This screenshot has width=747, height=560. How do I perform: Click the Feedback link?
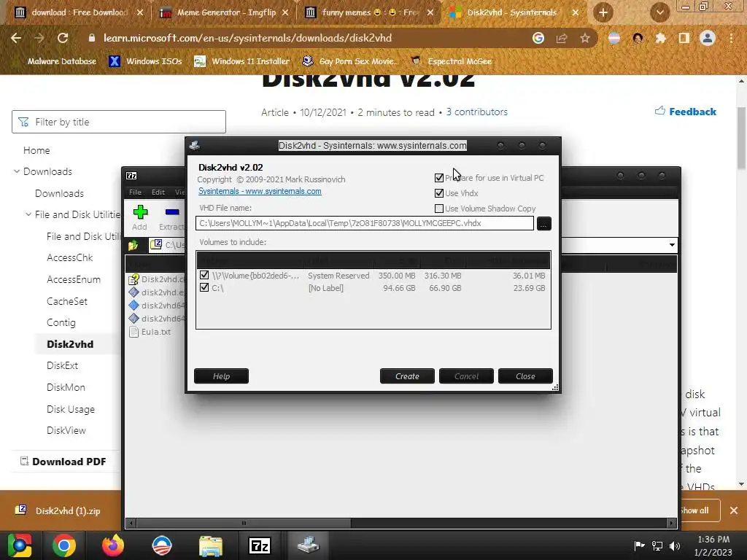[x=686, y=112]
